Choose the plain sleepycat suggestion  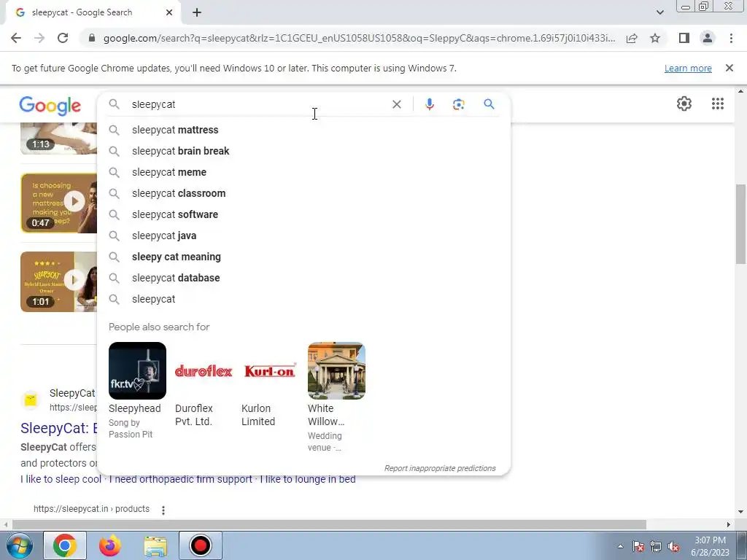(303, 299)
